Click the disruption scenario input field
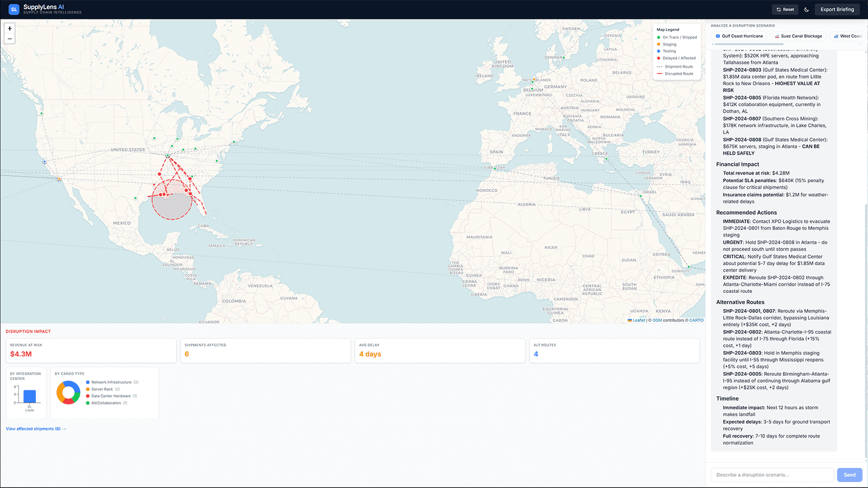This screenshot has width=868, height=488. pos(771,474)
